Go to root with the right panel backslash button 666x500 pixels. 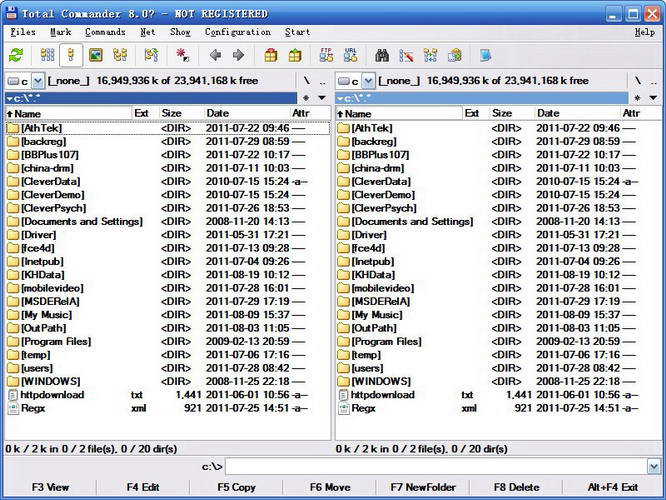(637, 81)
